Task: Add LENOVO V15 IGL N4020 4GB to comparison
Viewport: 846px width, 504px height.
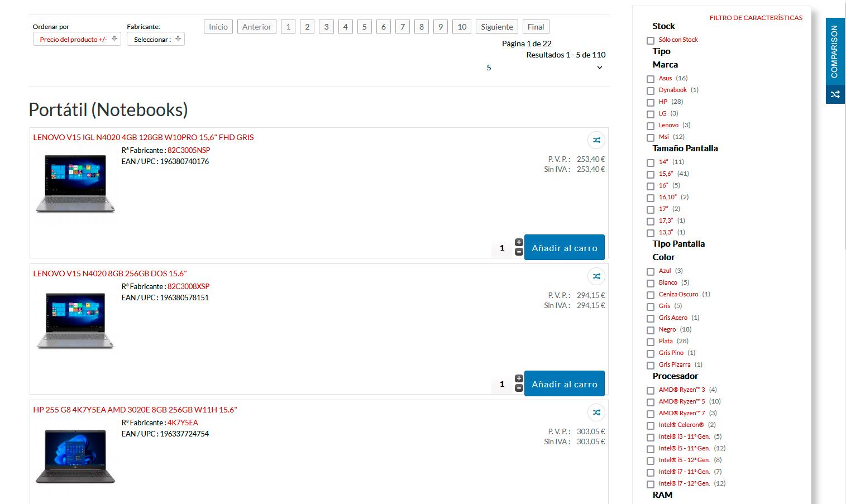Action: 596,140
